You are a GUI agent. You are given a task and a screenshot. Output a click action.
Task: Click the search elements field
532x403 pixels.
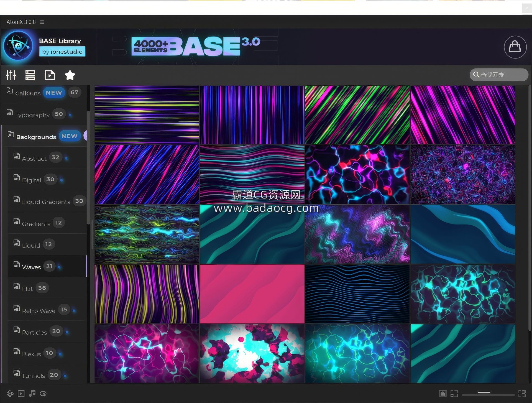[x=499, y=75]
